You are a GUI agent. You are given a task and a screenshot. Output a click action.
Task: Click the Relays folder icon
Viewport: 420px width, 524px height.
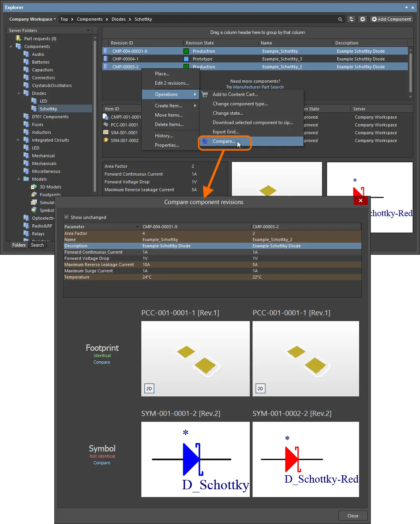[x=26, y=234]
